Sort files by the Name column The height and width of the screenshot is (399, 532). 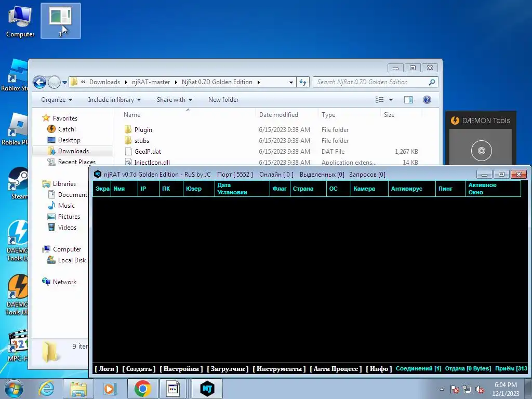(x=132, y=115)
